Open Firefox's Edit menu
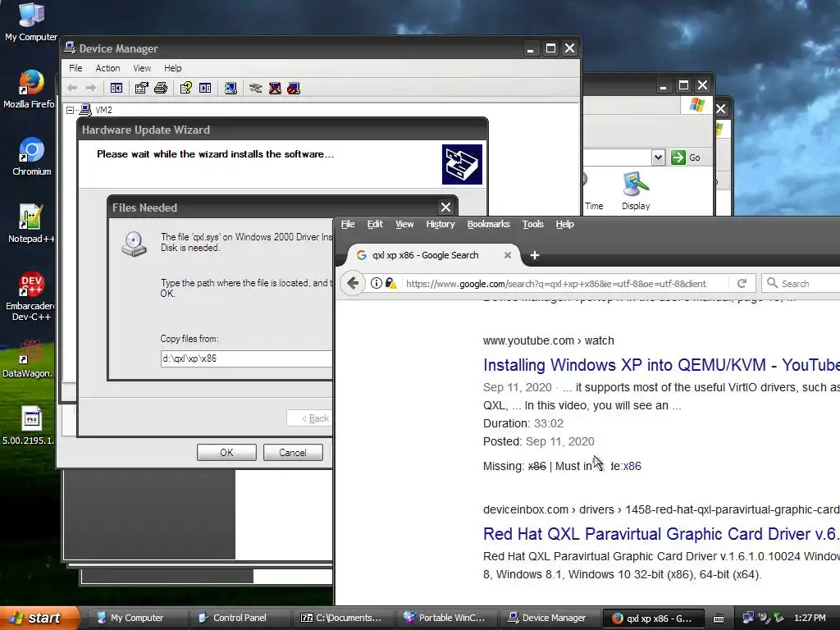The image size is (840, 630). pos(375,224)
